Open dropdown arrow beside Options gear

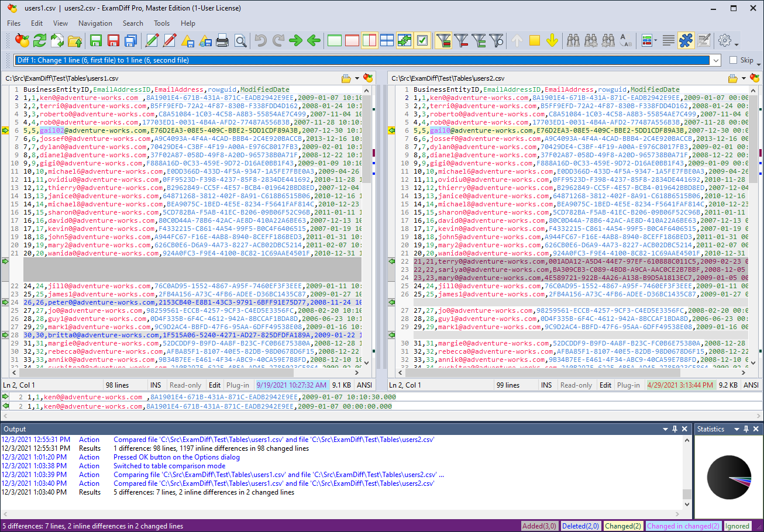[737, 44]
